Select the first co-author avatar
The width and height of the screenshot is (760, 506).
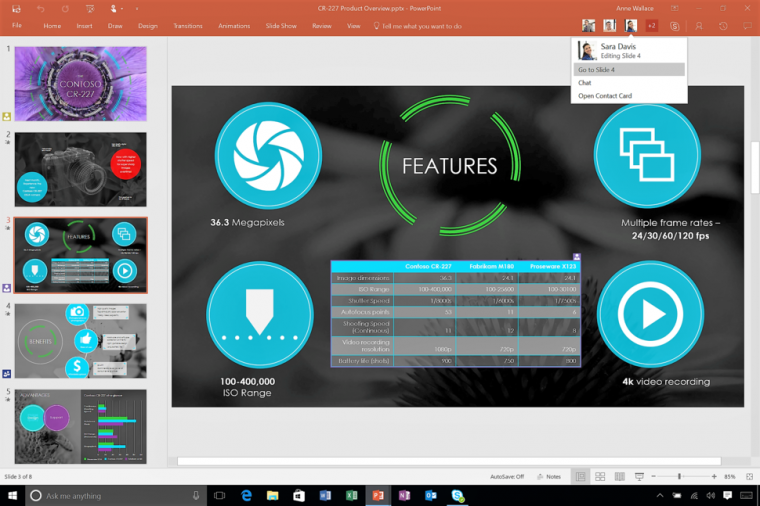(x=588, y=26)
